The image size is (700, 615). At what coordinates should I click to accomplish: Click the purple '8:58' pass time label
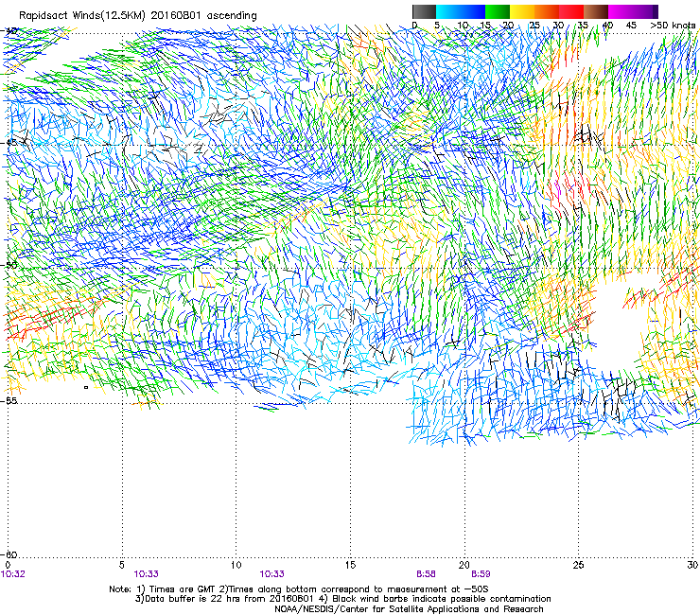tap(426, 574)
